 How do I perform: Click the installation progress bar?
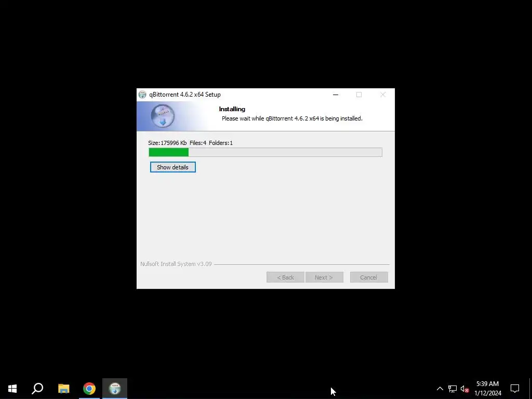(265, 152)
